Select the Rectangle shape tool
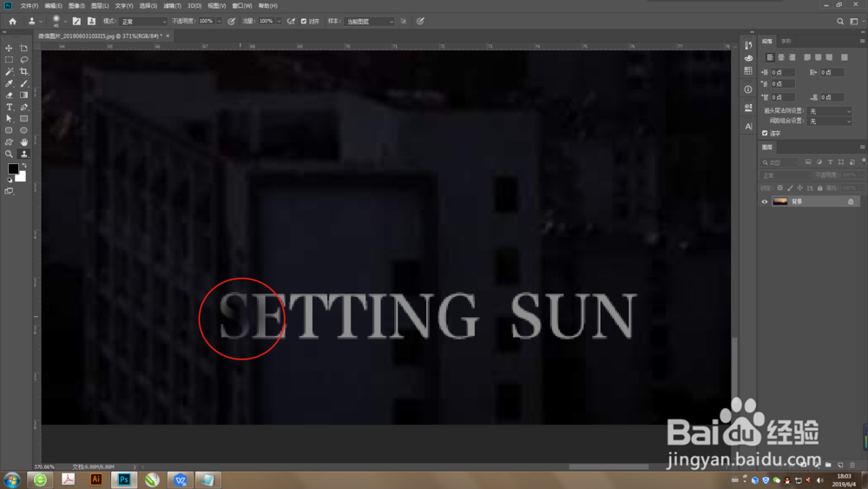This screenshot has height=489, width=868. coord(23,118)
